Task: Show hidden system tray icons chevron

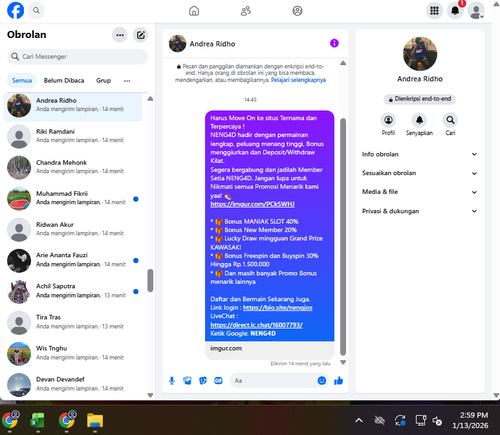Action: 359,421
